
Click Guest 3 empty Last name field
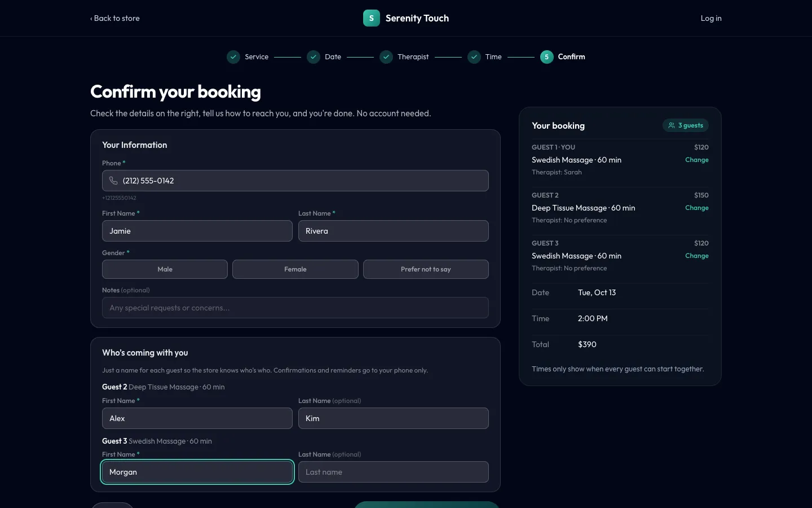click(x=394, y=472)
